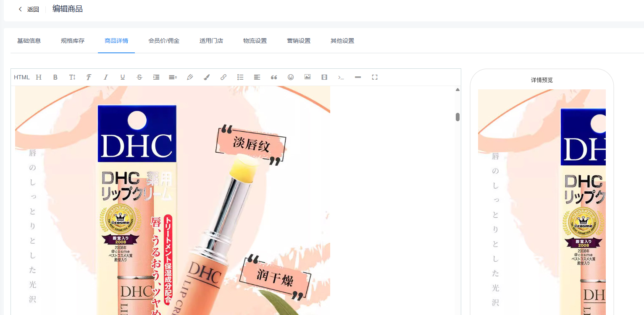Toggle italic formatting

click(106, 77)
